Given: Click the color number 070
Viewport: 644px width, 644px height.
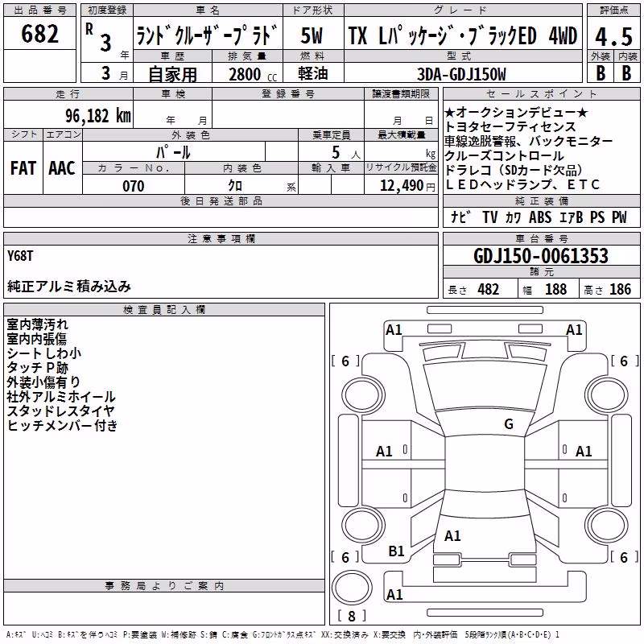Looking at the screenshot, I should (x=134, y=186).
